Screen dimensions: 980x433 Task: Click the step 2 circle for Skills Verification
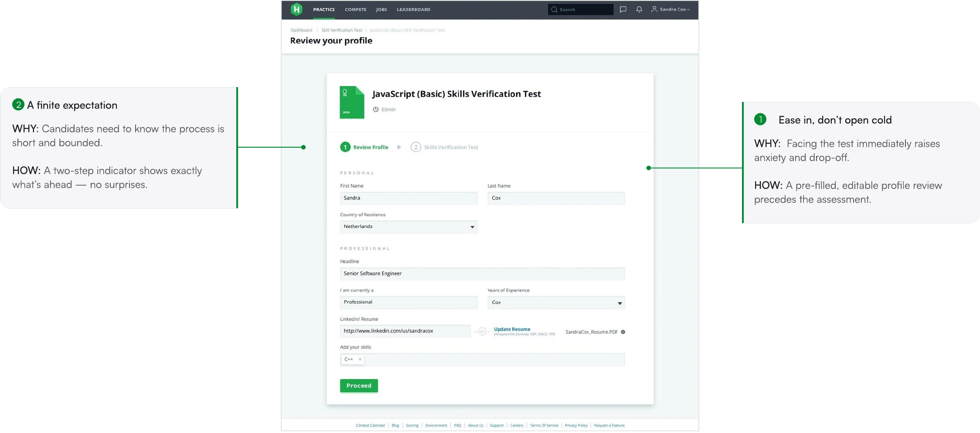[416, 147]
